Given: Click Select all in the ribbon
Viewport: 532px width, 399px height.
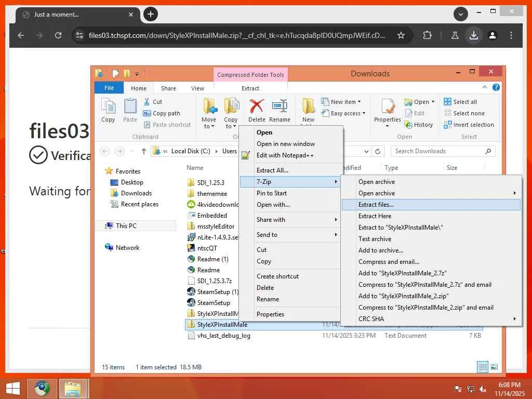Looking at the screenshot, I should (x=460, y=102).
